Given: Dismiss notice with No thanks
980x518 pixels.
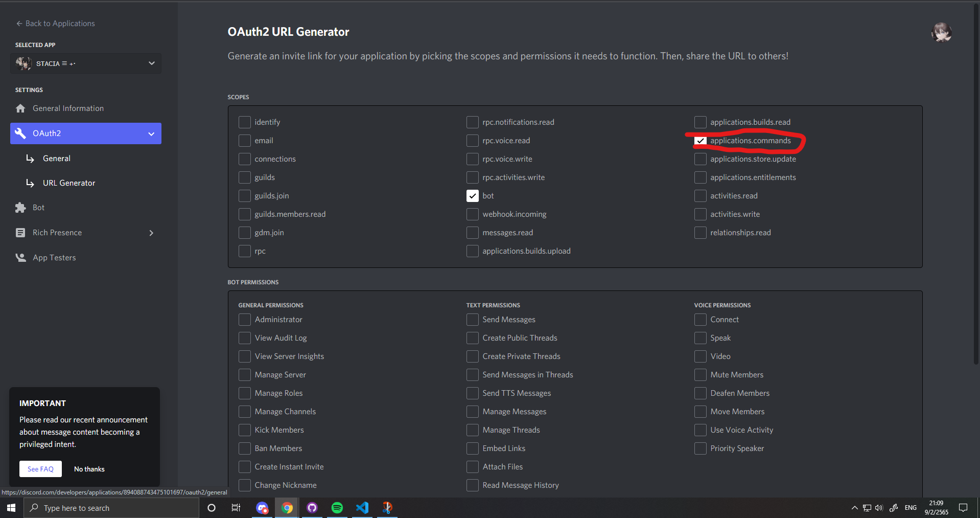Looking at the screenshot, I should coord(89,469).
